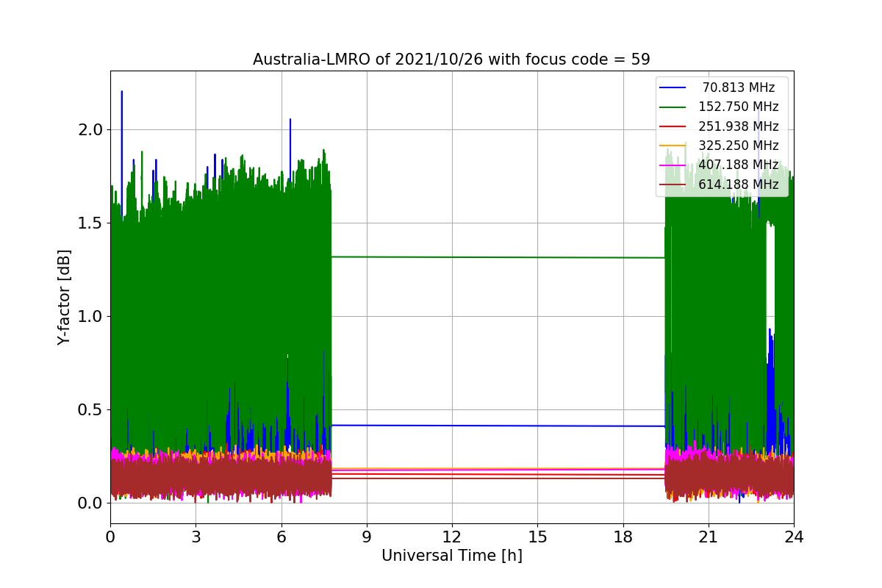Click the y-axis tick label '1.5'
The image size is (882, 588).
pos(92,223)
